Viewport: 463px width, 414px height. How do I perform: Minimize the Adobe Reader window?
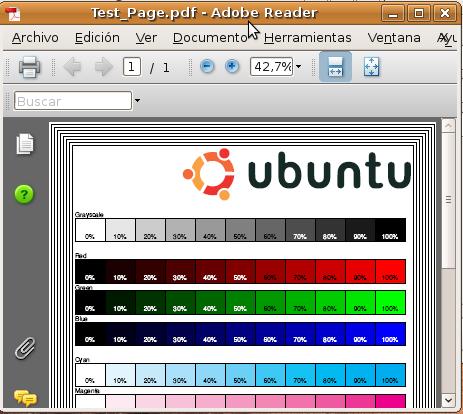[393, 13]
